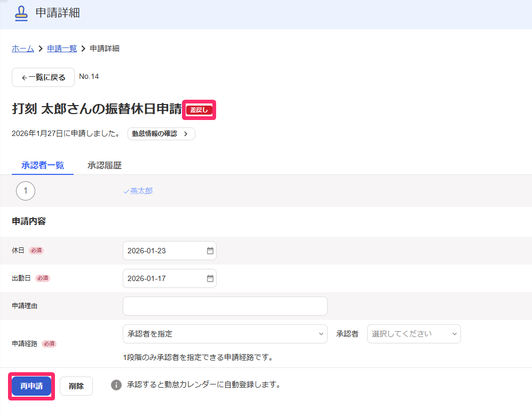
Task: Open the ホーム breadcrumb link
Action: pyautogui.click(x=23, y=49)
